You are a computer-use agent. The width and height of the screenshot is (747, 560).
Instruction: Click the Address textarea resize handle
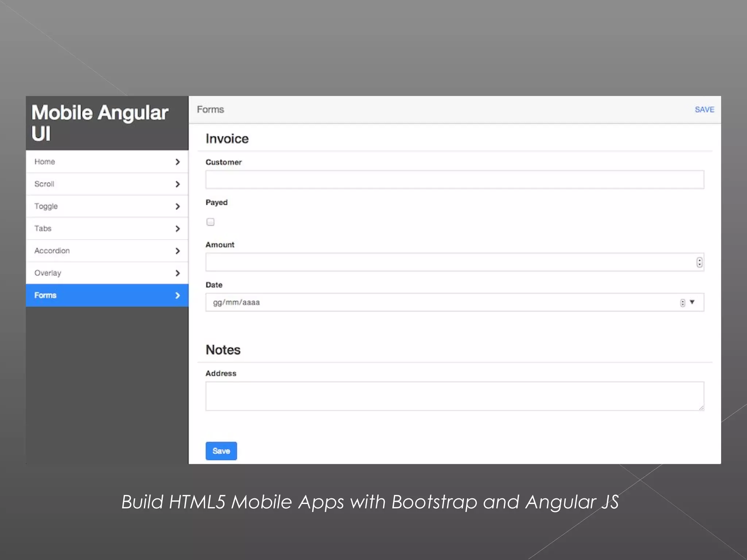[x=701, y=408]
